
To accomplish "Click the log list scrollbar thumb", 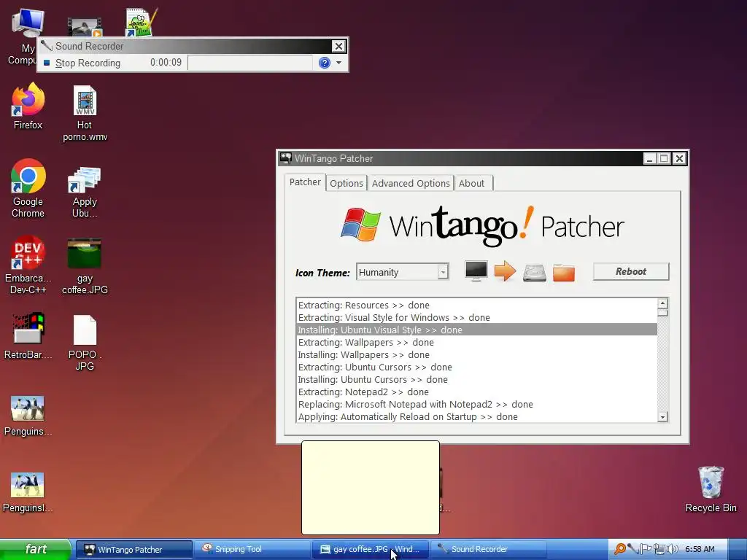I will coord(662,313).
